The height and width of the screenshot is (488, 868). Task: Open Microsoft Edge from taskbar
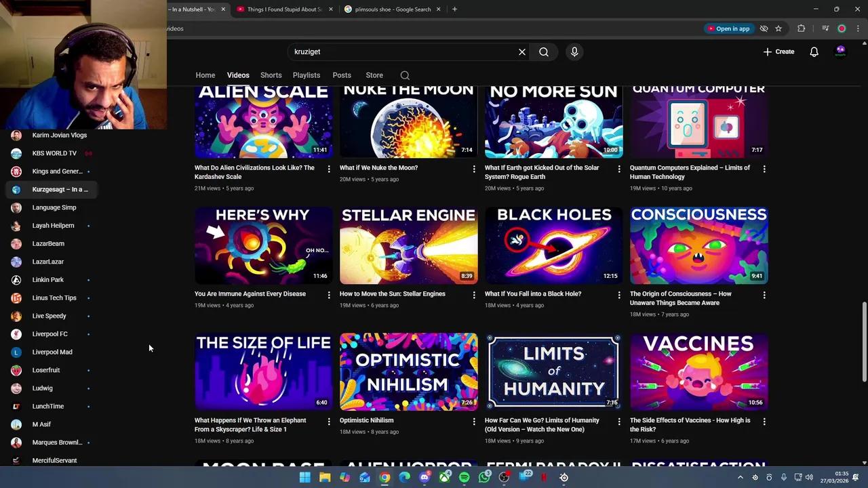click(405, 478)
